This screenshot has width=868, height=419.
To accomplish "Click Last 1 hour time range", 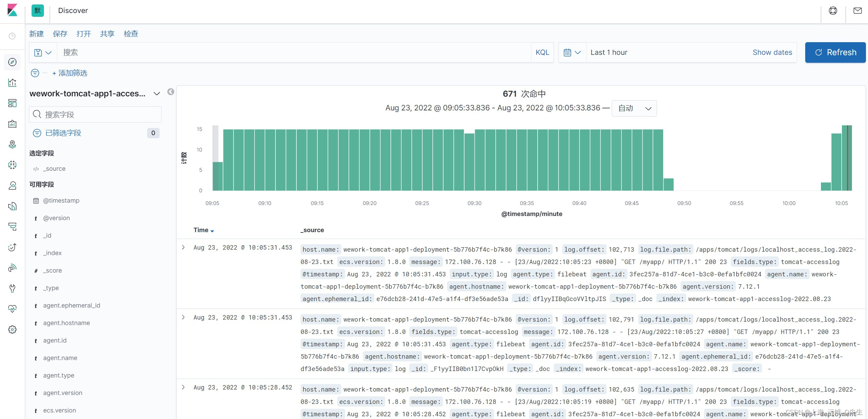I will pos(609,52).
